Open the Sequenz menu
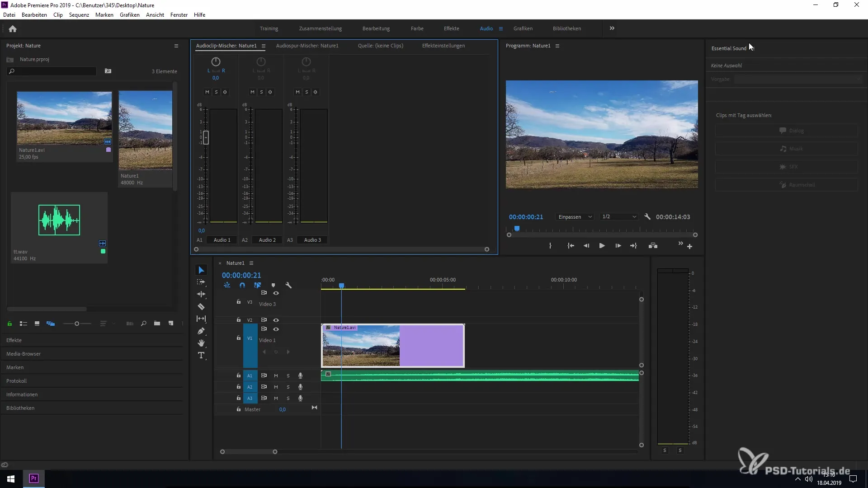 coord(79,15)
